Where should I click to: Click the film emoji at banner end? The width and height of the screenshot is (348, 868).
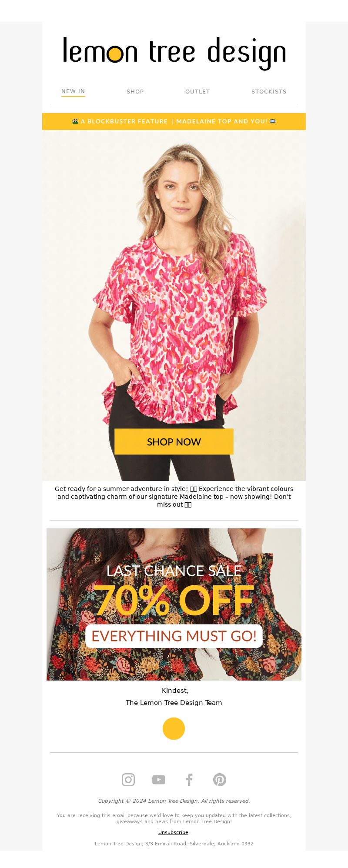pyautogui.click(x=273, y=121)
